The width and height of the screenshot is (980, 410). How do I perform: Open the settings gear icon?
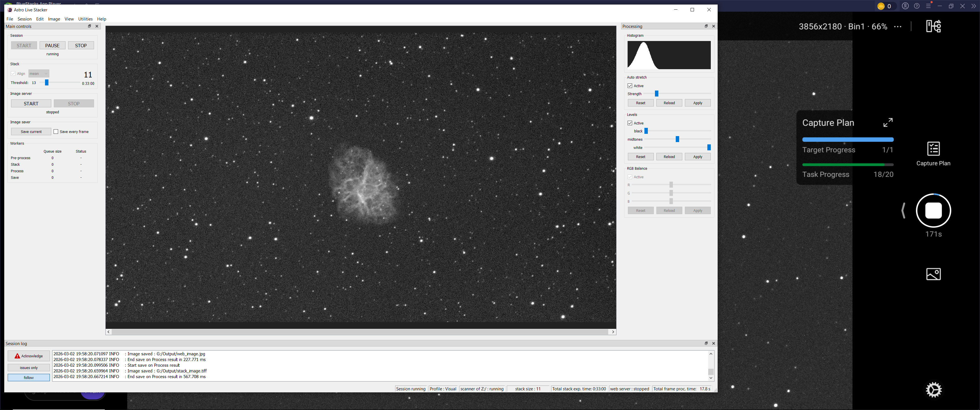click(933, 390)
